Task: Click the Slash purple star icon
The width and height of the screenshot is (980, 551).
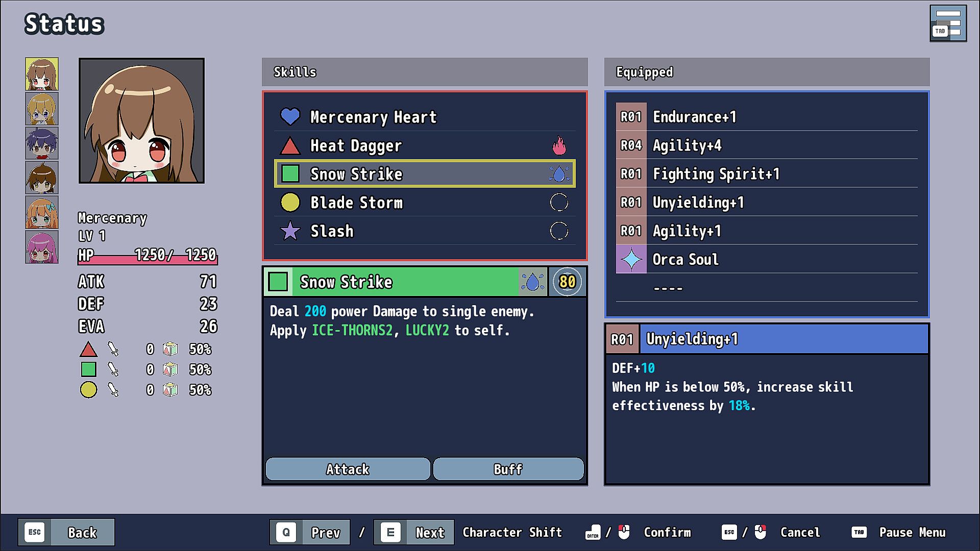Action: (290, 231)
